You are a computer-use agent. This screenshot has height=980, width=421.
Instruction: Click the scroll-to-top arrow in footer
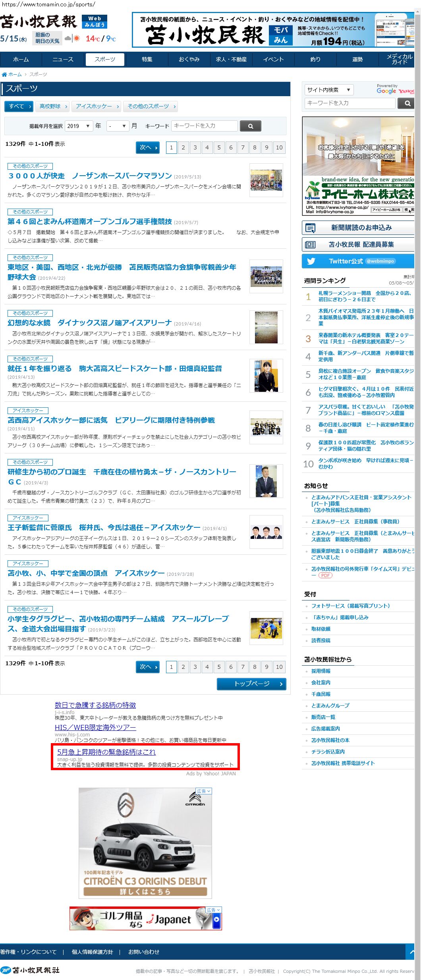(x=411, y=952)
